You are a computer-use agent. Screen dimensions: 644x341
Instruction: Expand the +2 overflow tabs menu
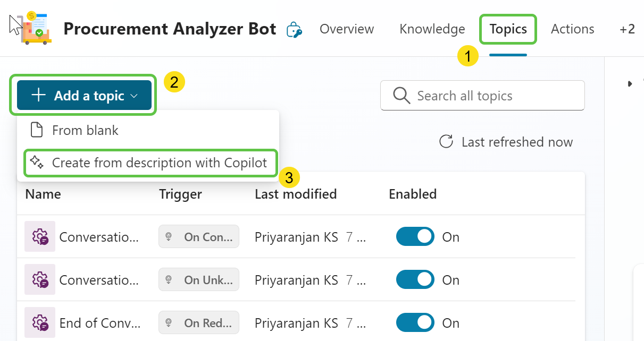click(x=627, y=29)
